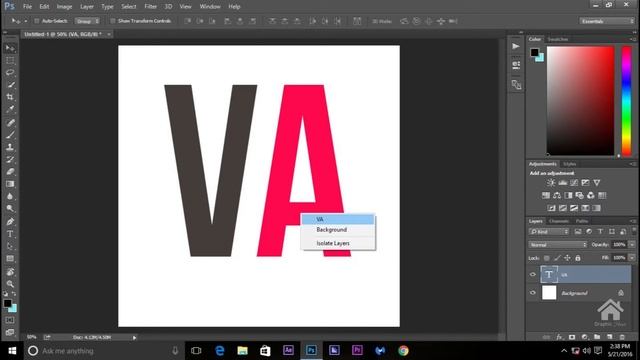The height and width of the screenshot is (360, 640).
Task: Hide the Background layer
Action: [533, 293]
